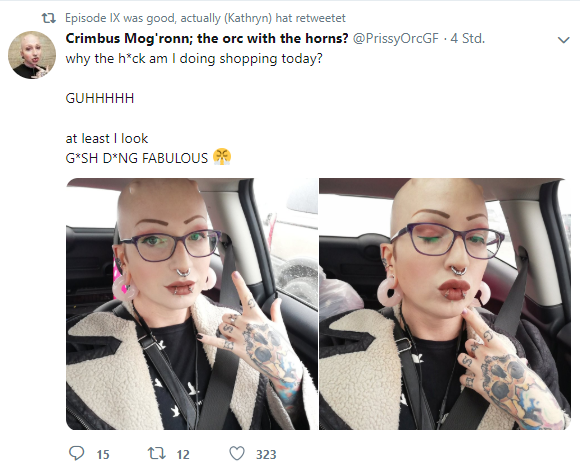
Task: Click 'G*SH D*NG FABULOUS' text line
Action: [136, 158]
